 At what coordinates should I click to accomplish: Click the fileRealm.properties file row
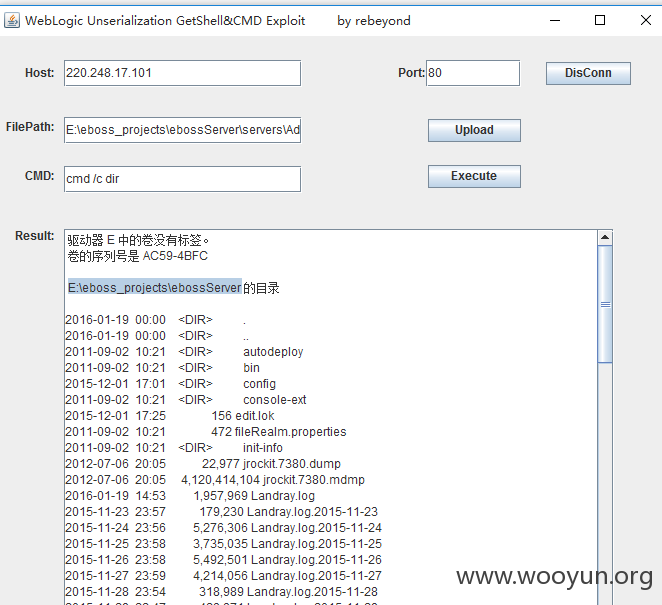tap(206, 432)
